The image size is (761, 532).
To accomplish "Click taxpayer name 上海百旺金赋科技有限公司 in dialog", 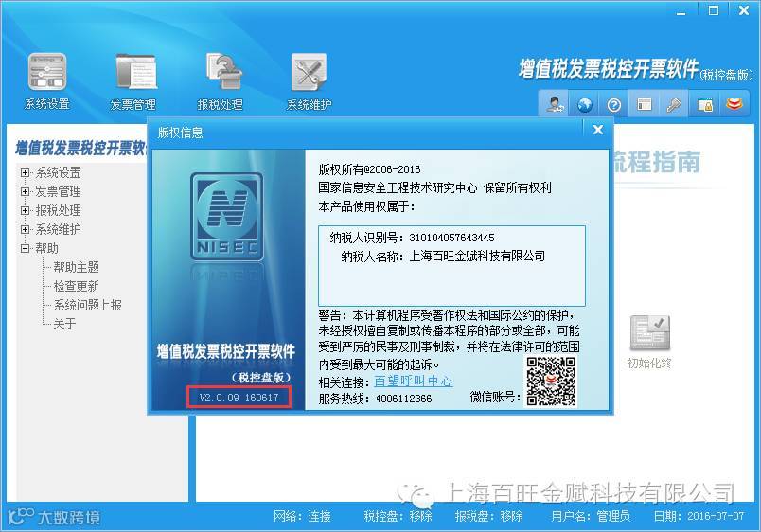I will pyautogui.click(x=478, y=256).
